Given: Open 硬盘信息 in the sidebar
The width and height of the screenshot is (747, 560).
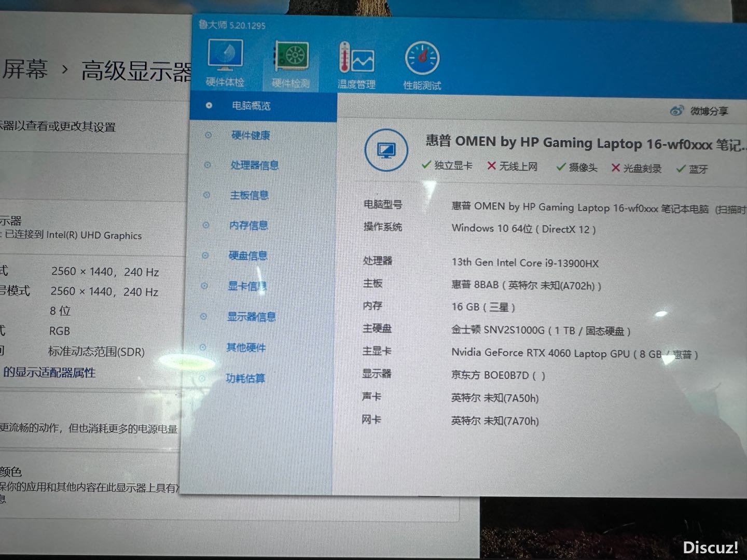Looking at the screenshot, I should coord(248,256).
